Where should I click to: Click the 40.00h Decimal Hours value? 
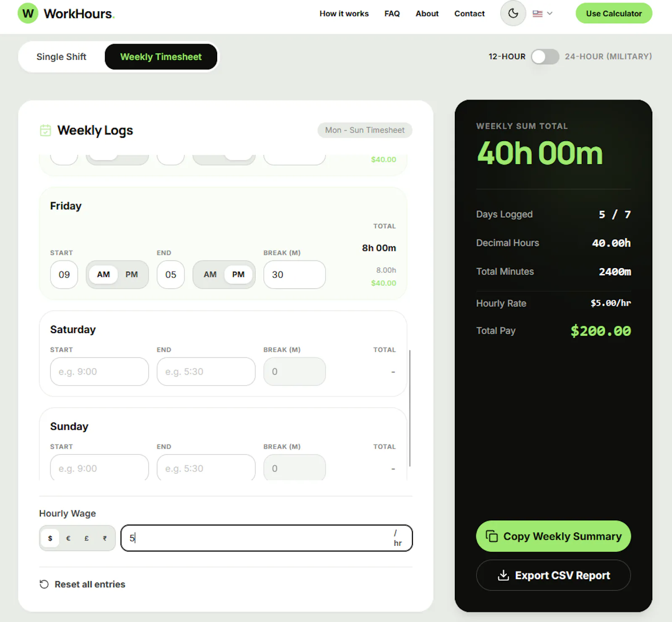point(611,243)
